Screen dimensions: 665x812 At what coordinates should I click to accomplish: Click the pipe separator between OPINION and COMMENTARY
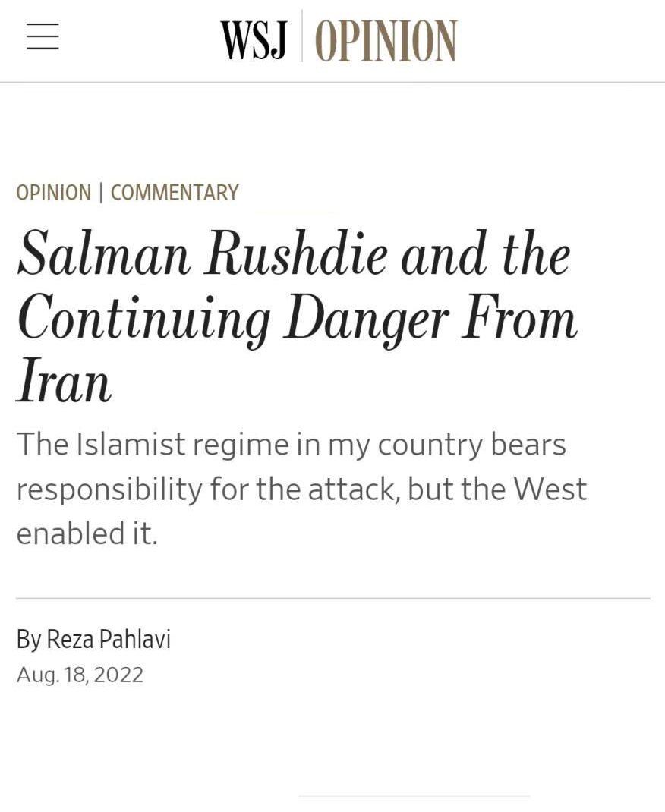pos(101,193)
